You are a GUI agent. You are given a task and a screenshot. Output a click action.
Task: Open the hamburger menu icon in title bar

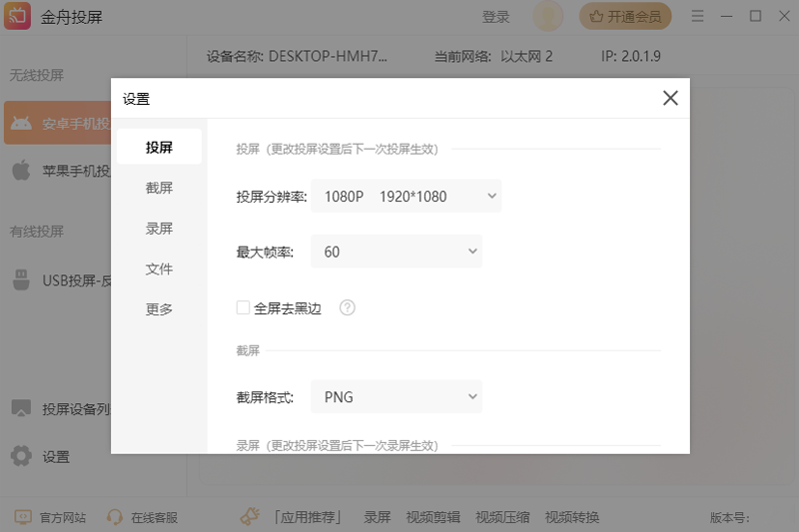point(697,17)
